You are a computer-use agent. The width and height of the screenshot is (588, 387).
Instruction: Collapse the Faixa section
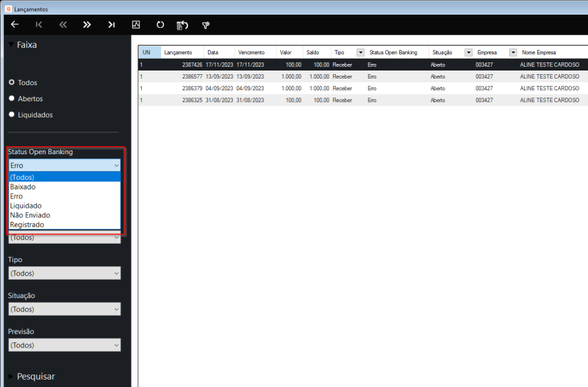tap(11, 44)
